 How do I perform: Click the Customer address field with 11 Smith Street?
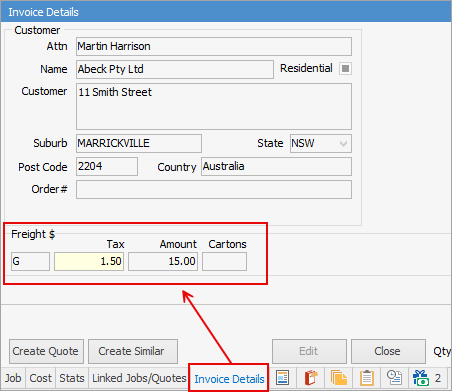click(x=214, y=106)
